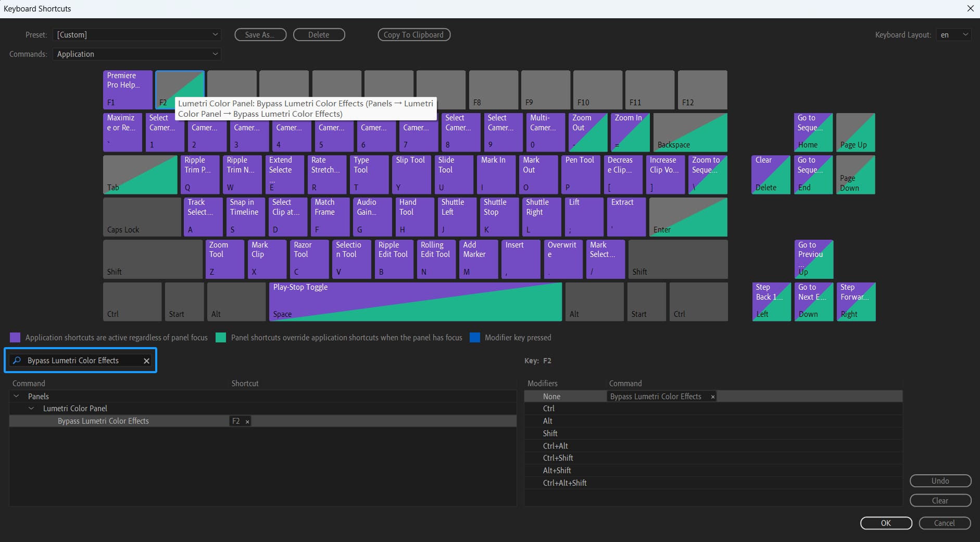Select the Selection Tool V key
The width and height of the screenshot is (980, 542).
[x=351, y=259]
